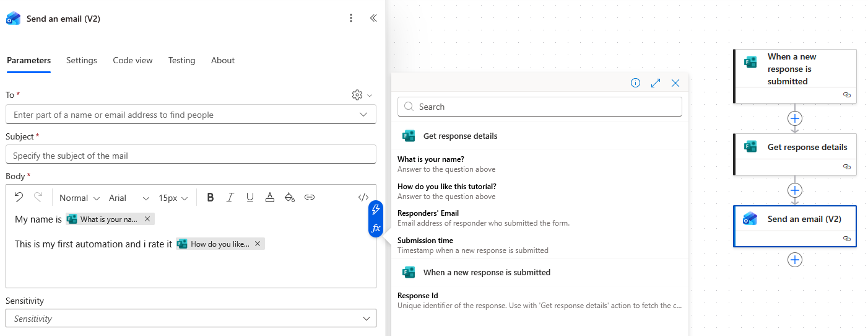Toggle underline formatting in body editor

pyautogui.click(x=250, y=197)
